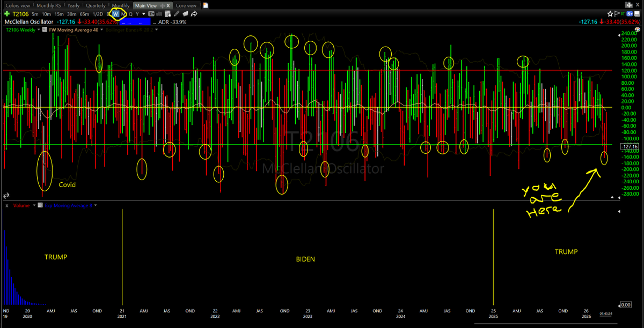Click the 2021 year label on time axis
Image resolution: width=644 pixels, height=328 pixels.
pos(122,316)
